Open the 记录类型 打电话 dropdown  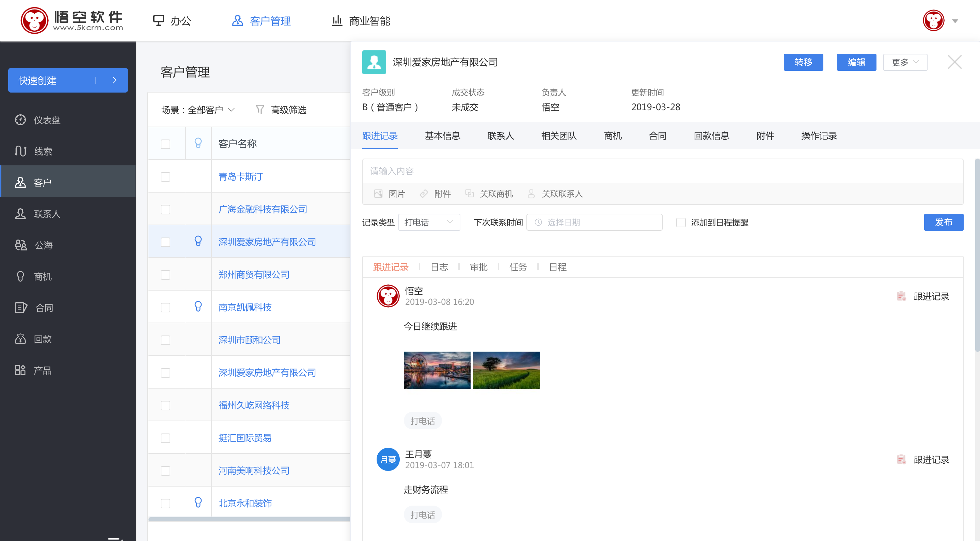(x=429, y=222)
